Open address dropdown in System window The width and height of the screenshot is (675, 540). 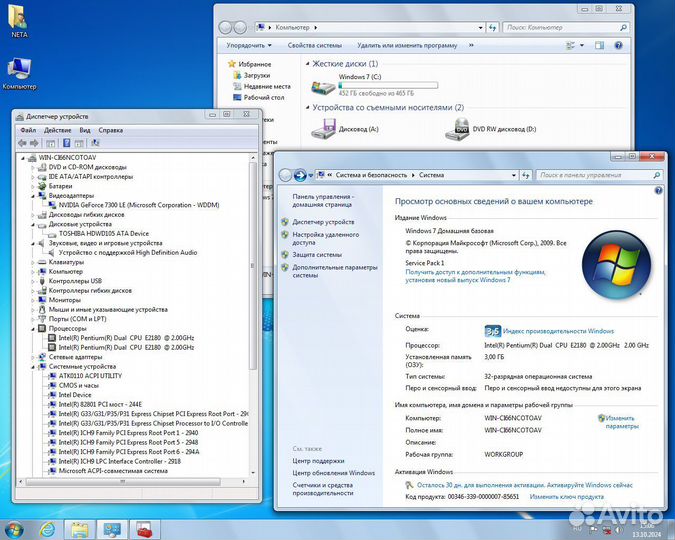[514, 175]
